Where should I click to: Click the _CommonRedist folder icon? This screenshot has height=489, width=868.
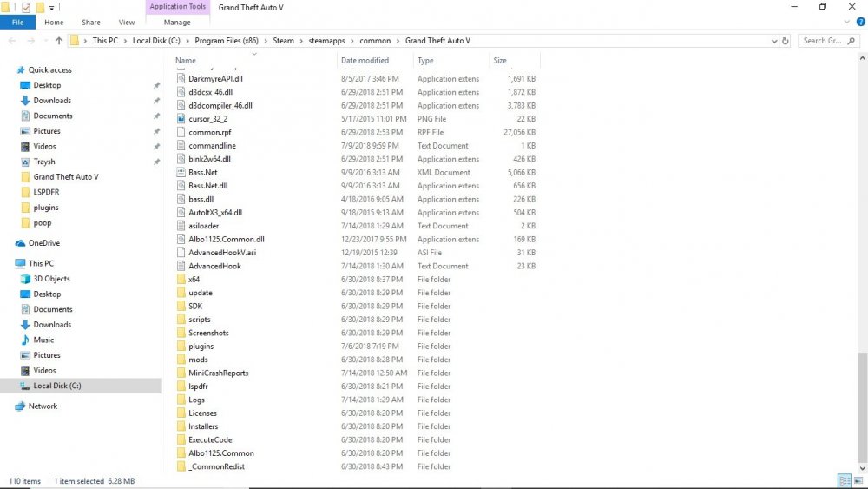click(181, 466)
